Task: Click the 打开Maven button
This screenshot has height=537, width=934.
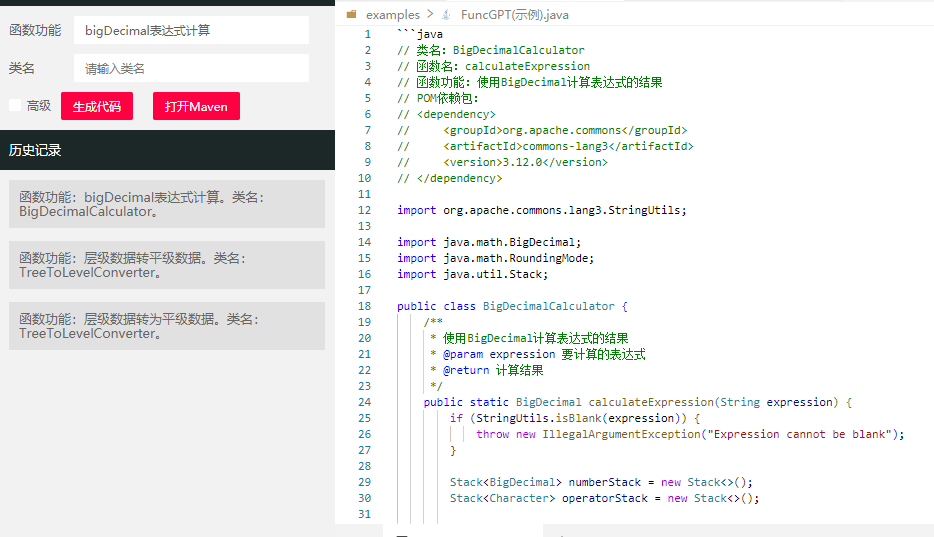Action: pos(196,106)
